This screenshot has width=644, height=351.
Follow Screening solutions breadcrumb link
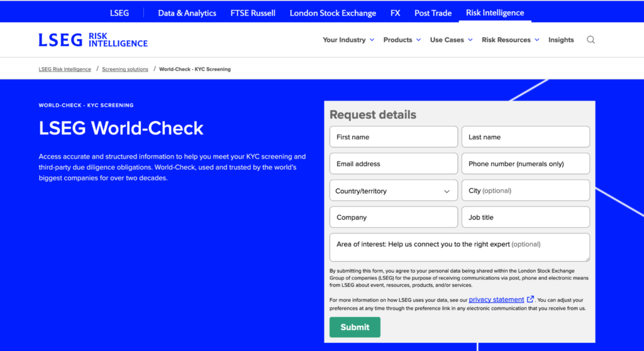point(125,69)
